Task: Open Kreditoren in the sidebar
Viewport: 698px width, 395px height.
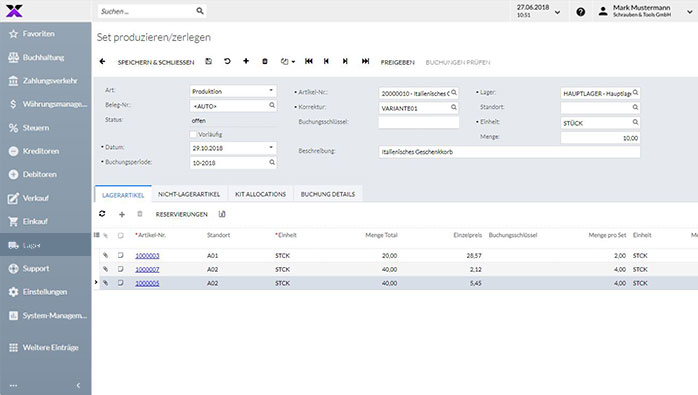Action: coord(45,151)
